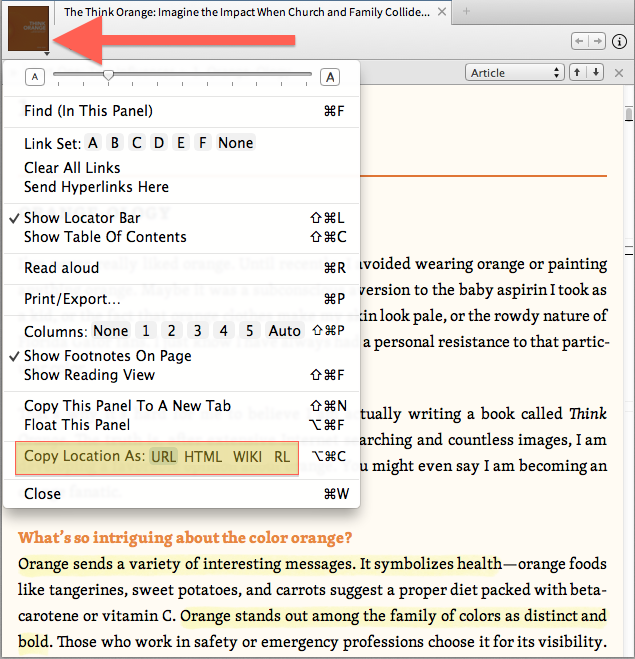Click heading "What's so intriguing about the color orange?"
Image resolution: width=635 pixels, height=659 pixels.
coord(185,538)
